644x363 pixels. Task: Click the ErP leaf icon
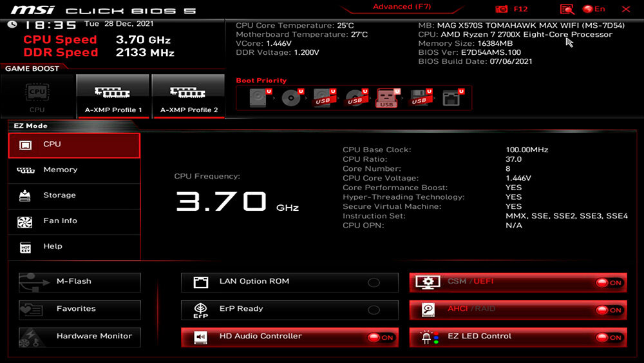tap(200, 310)
